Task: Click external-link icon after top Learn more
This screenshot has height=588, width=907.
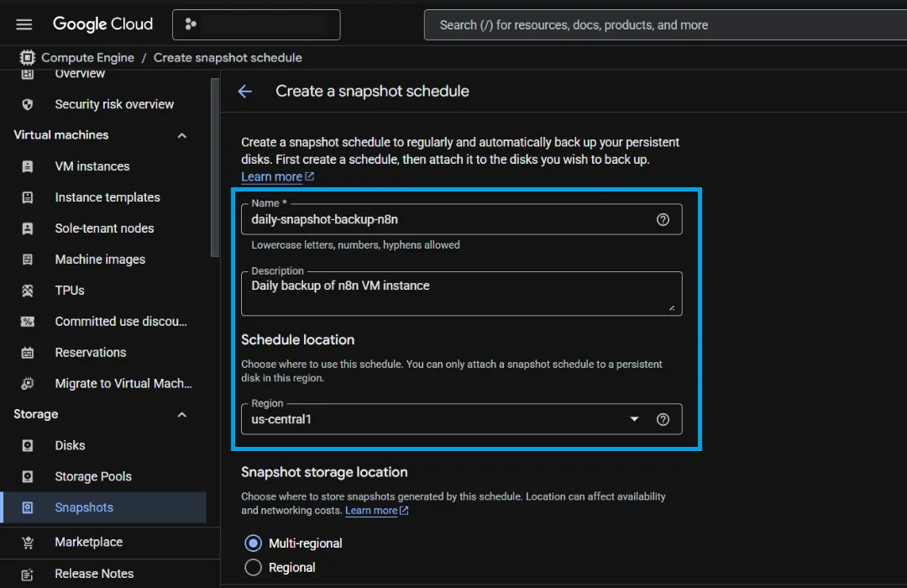Action: tap(309, 176)
